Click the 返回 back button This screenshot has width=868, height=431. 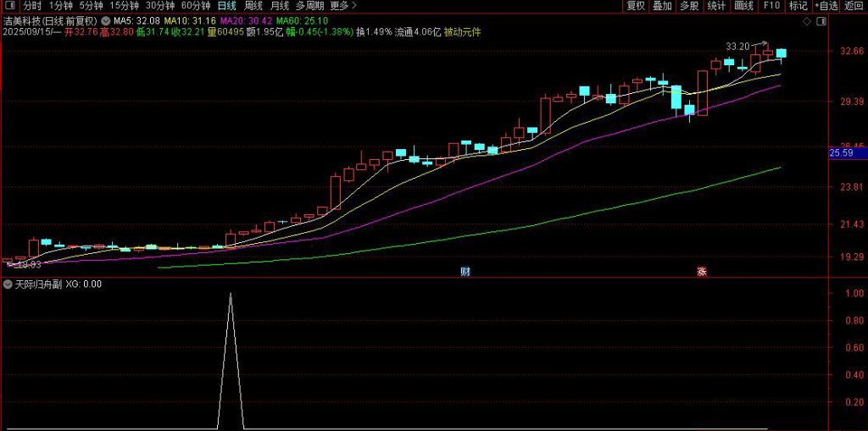pos(854,5)
